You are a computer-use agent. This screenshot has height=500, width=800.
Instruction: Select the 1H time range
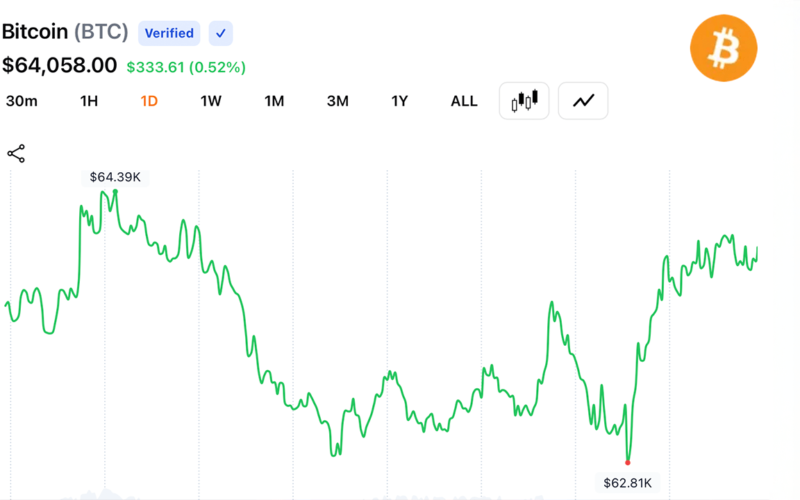(x=89, y=101)
